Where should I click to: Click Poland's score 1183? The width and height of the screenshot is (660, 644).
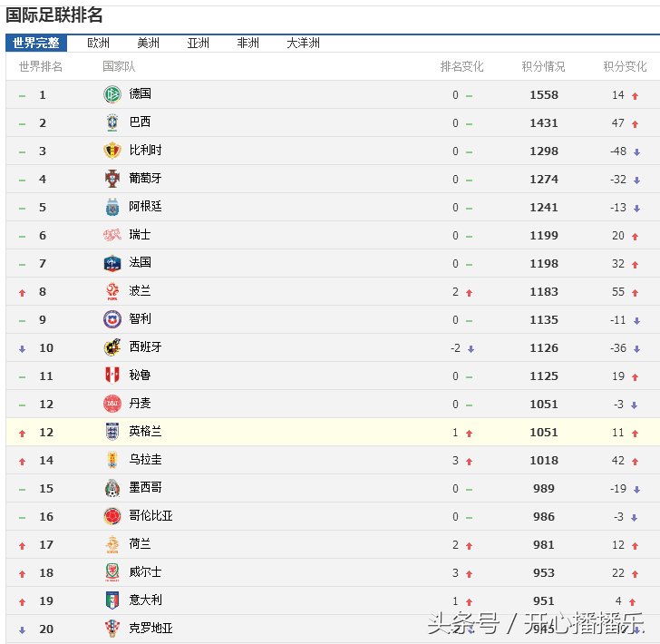(544, 292)
